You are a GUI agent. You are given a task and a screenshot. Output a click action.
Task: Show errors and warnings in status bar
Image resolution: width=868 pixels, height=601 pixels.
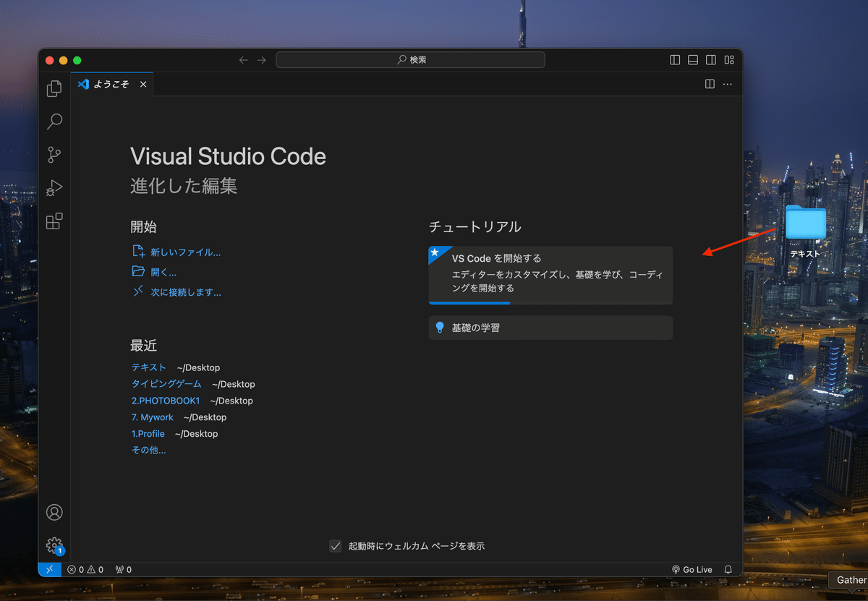coord(85,570)
